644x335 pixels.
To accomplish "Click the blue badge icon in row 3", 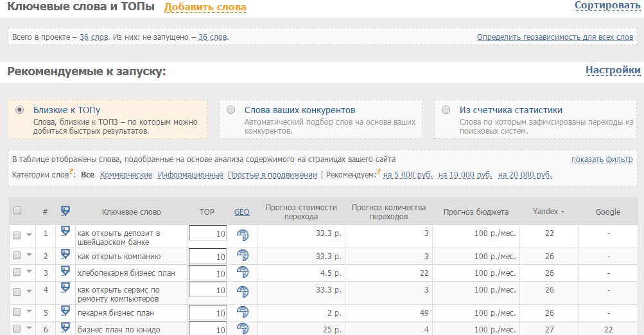I will (65, 273).
